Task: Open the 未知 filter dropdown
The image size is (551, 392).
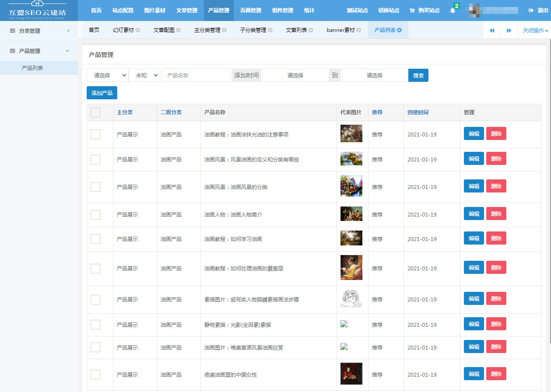Action: click(145, 75)
